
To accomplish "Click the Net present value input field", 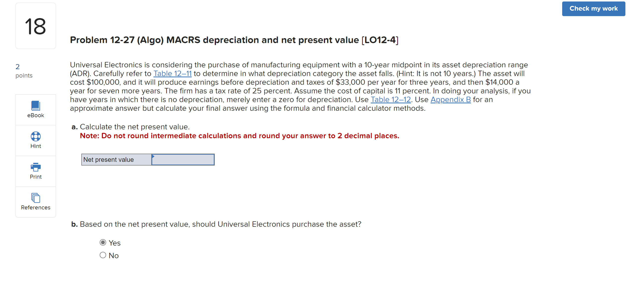I will click(x=183, y=159).
